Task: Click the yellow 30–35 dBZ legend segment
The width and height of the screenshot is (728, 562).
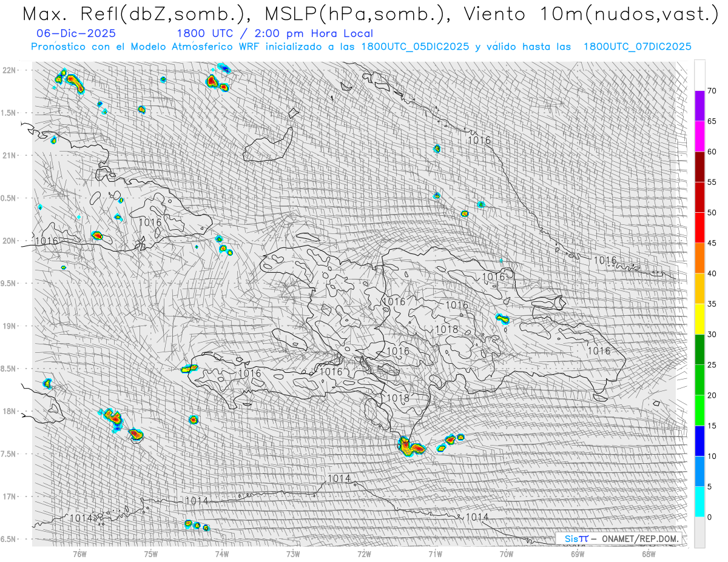Action: pos(699,319)
